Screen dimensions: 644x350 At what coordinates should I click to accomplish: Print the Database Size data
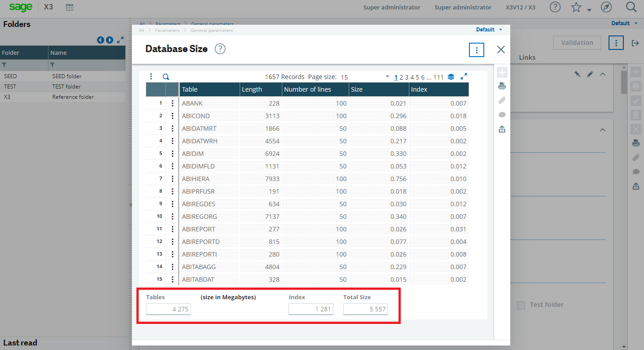coord(502,85)
